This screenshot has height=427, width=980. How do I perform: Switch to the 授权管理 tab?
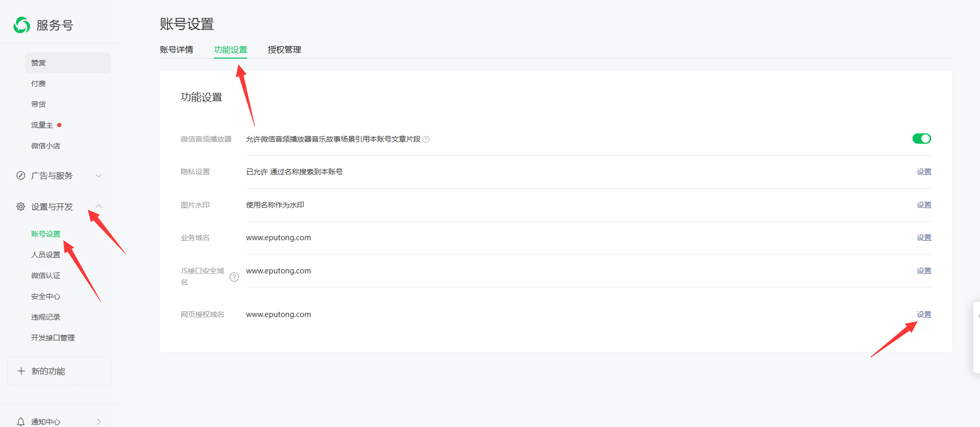[284, 50]
